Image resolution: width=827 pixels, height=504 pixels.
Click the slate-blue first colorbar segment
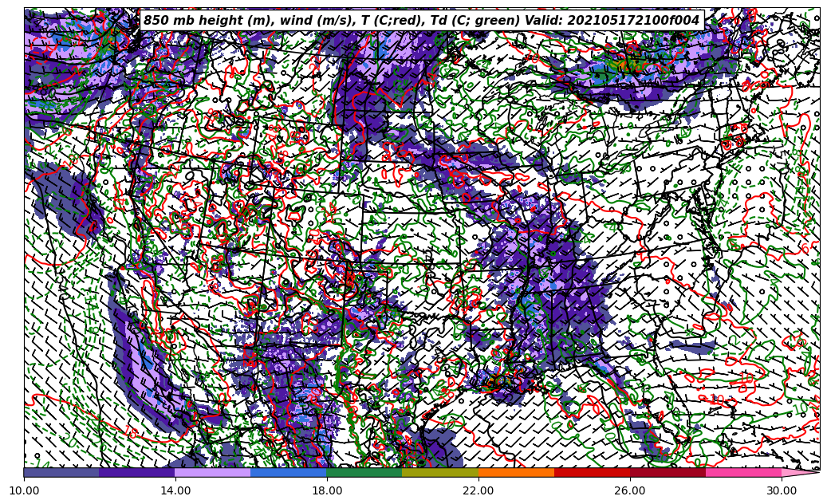click(61, 472)
